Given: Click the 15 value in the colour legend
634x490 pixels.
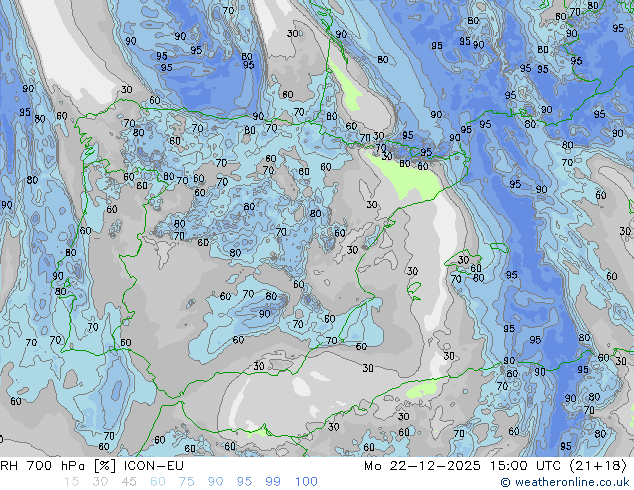Looking at the screenshot, I should [71, 482].
